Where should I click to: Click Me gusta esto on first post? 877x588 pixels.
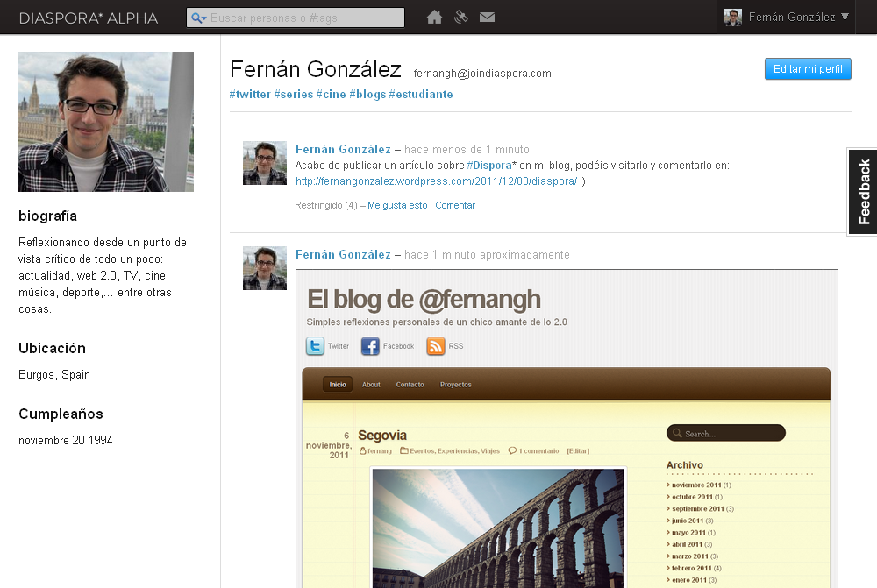pos(397,205)
